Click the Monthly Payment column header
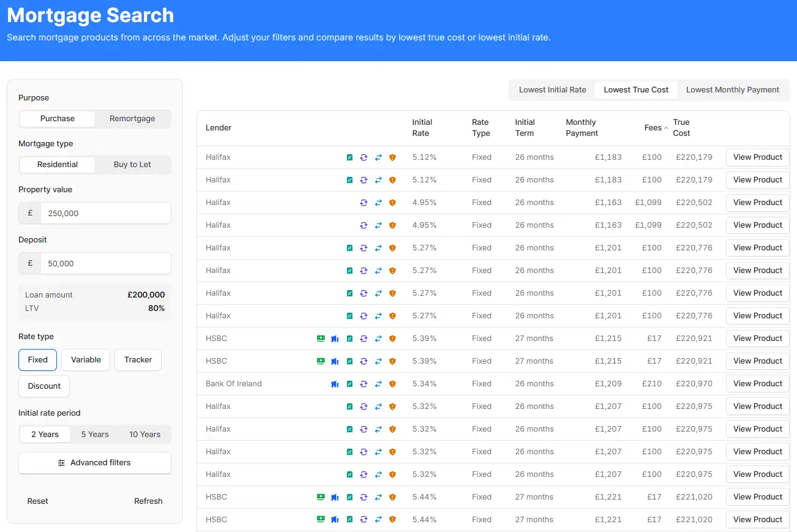797x532 pixels. (x=582, y=128)
